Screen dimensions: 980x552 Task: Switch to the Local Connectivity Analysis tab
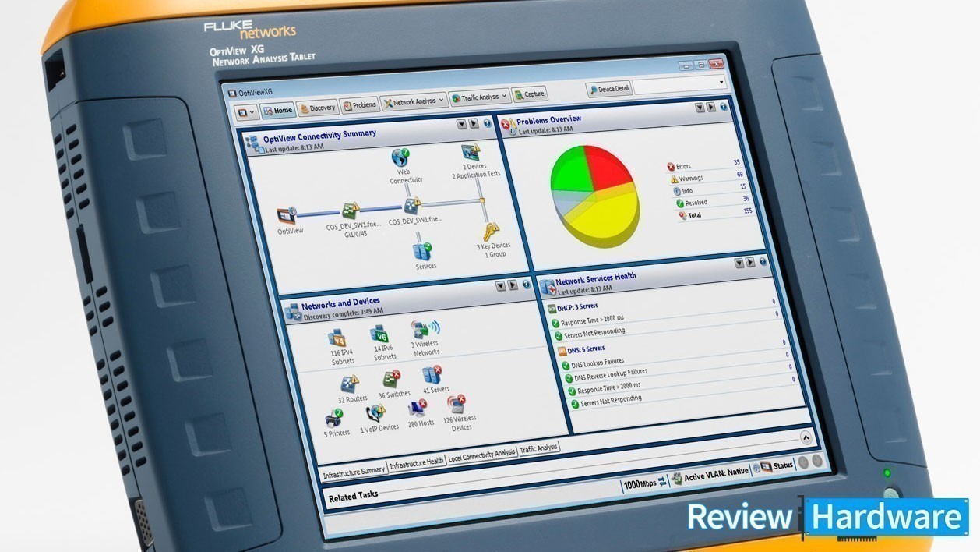tap(482, 453)
